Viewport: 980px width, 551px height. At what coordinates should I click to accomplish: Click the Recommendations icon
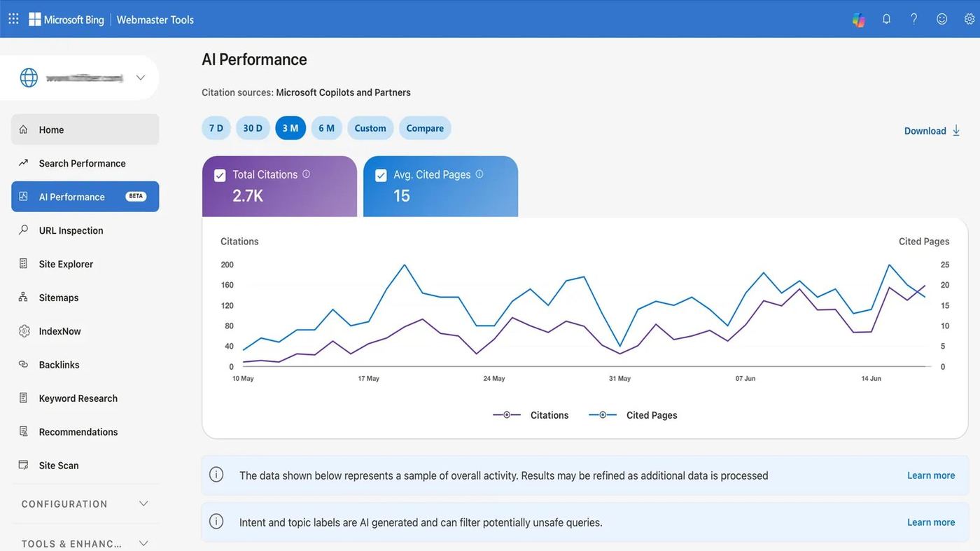23,431
